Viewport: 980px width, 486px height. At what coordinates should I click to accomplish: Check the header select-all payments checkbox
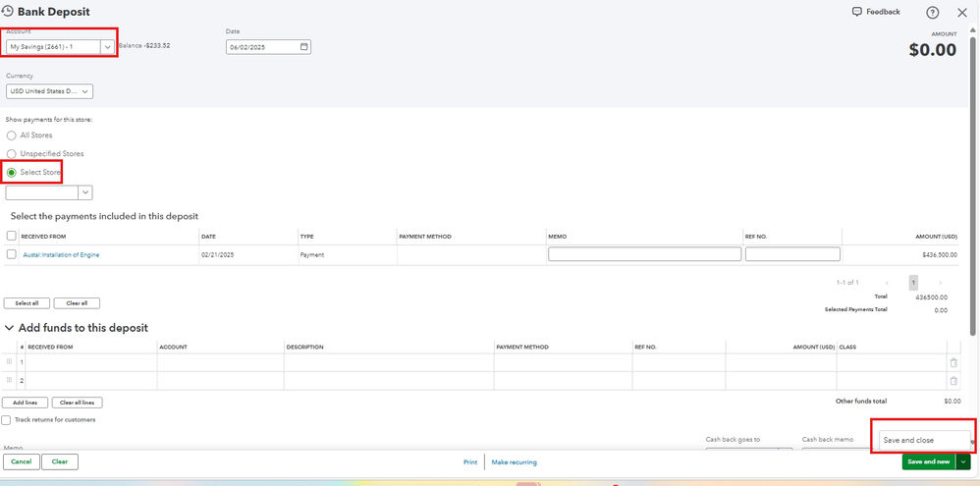[x=11, y=237]
